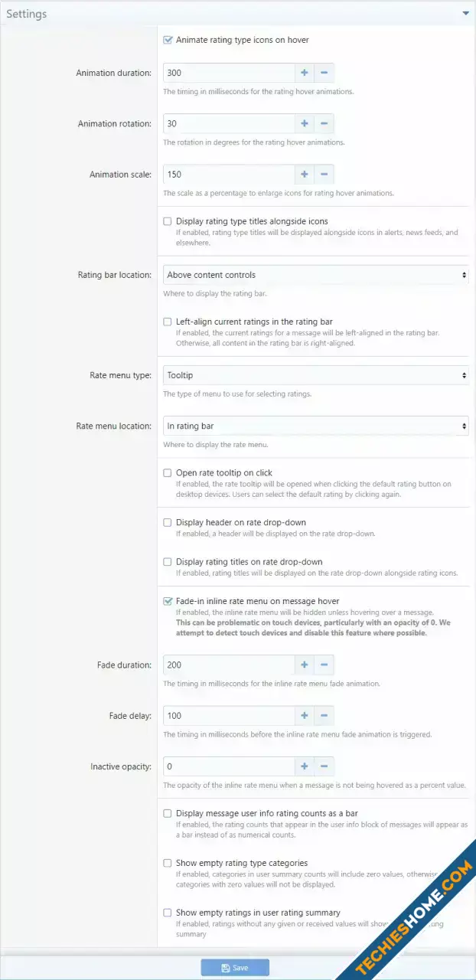The image size is (476, 980).
Task: Open the Rating bar location dropdown
Action: click(316, 275)
